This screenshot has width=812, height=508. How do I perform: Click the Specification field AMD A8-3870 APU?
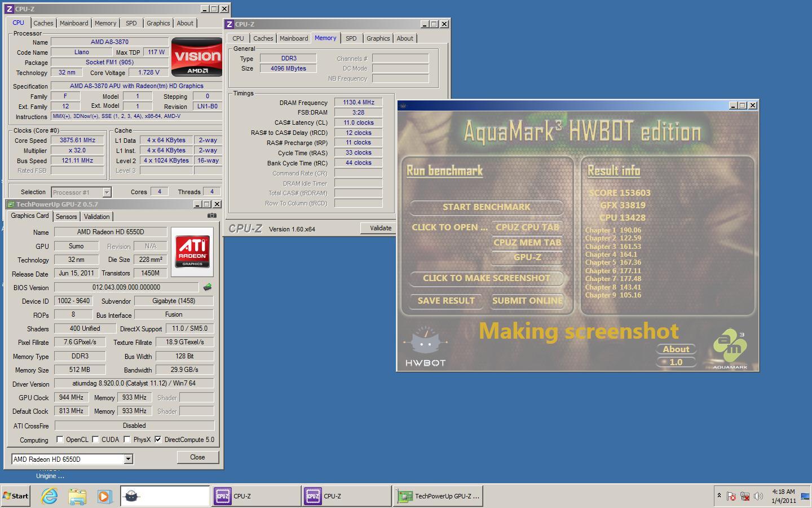136,86
